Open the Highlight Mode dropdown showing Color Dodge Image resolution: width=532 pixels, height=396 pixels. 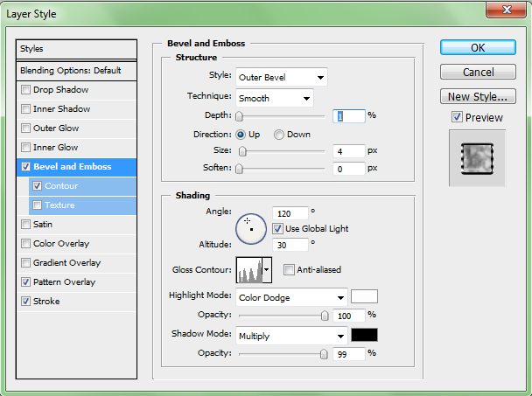point(291,298)
